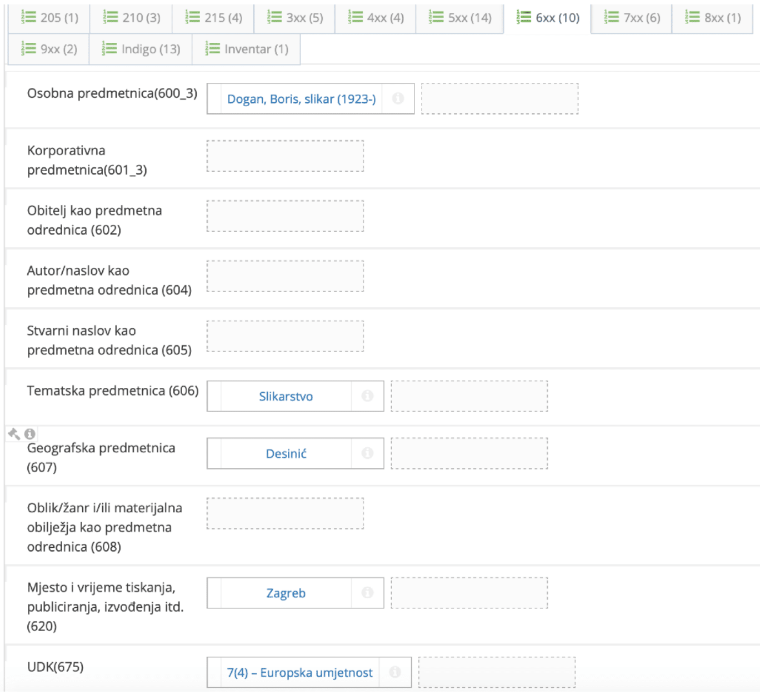Open info icon beside Dogan, Boris entry
This screenshot has width=760, height=700.
click(398, 98)
